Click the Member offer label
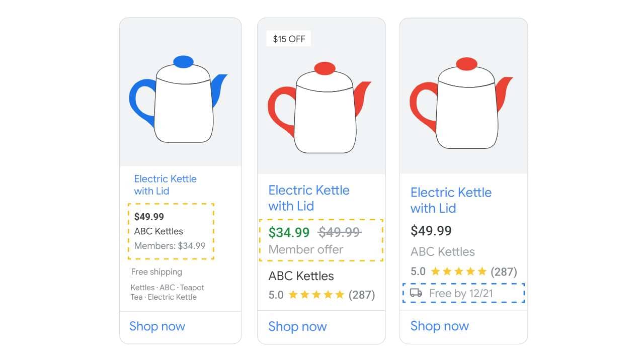The image size is (644, 362). click(305, 249)
